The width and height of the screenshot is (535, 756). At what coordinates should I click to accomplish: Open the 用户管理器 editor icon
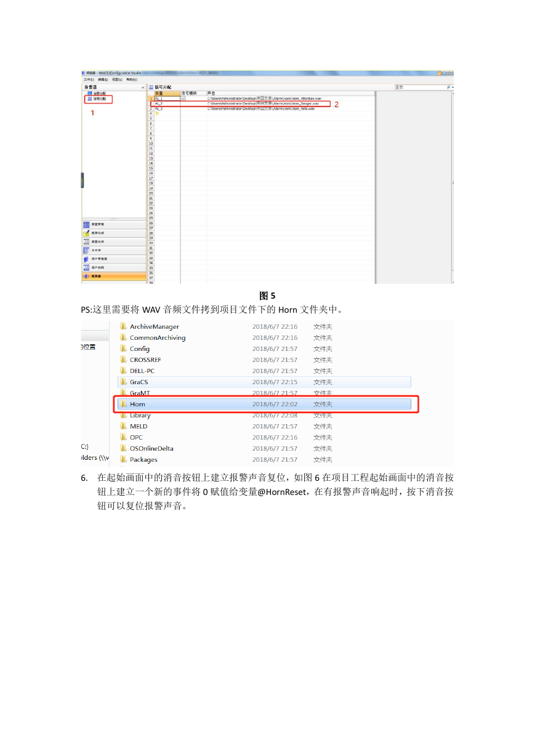86,259
